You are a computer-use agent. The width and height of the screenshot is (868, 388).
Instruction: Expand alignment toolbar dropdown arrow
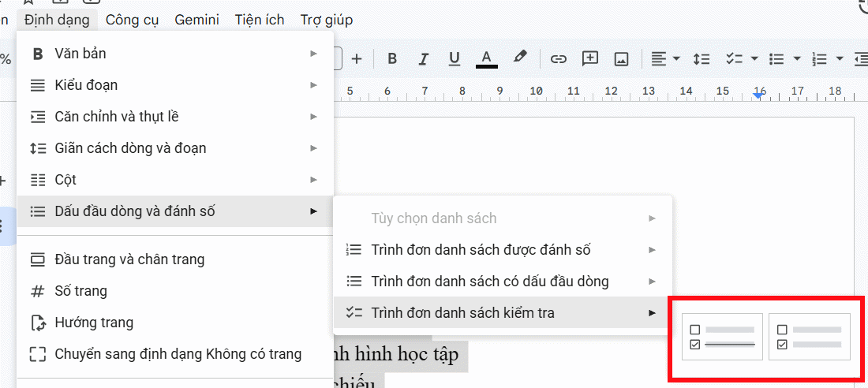tap(676, 58)
